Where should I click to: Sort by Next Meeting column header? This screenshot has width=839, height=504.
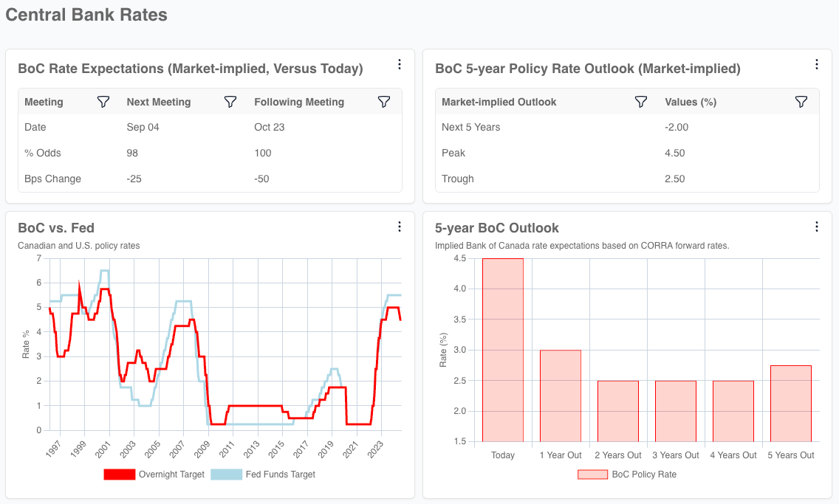click(159, 102)
